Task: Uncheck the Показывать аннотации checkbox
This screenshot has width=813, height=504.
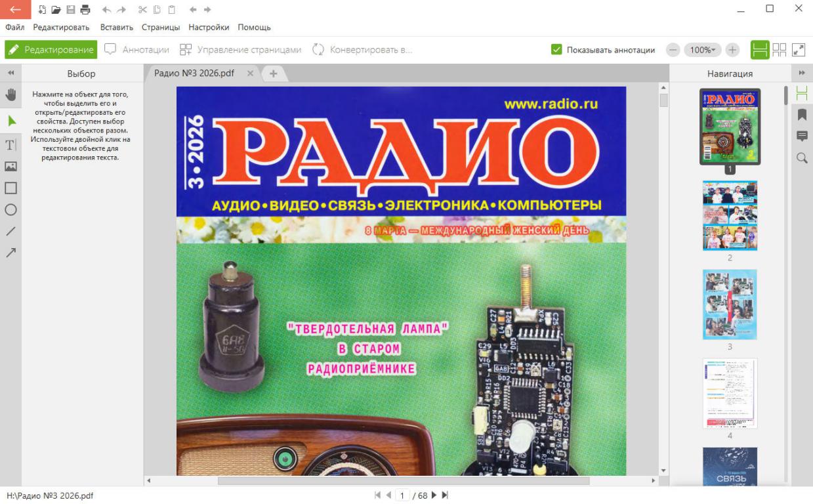Action: point(556,50)
